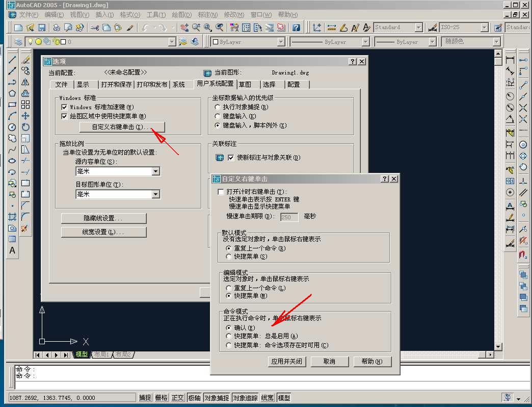Open the 标注(N) menu
The image size is (532, 407).
(x=207, y=15)
